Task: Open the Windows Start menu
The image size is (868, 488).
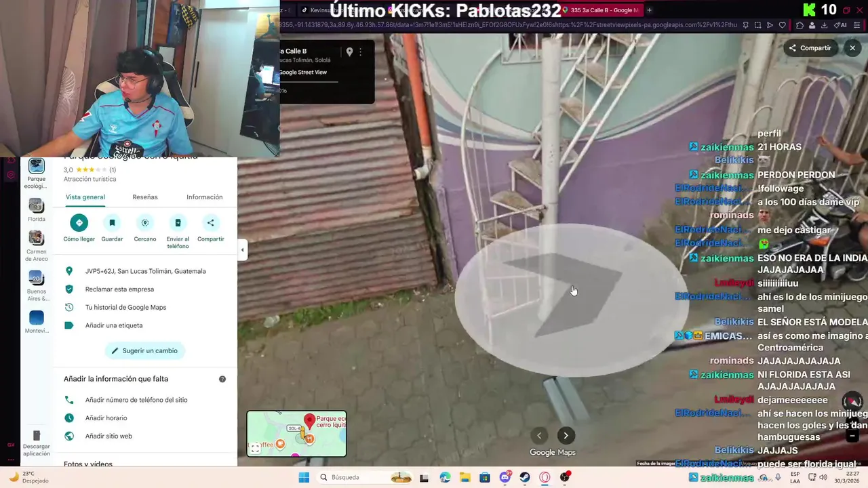Action: [x=304, y=477]
